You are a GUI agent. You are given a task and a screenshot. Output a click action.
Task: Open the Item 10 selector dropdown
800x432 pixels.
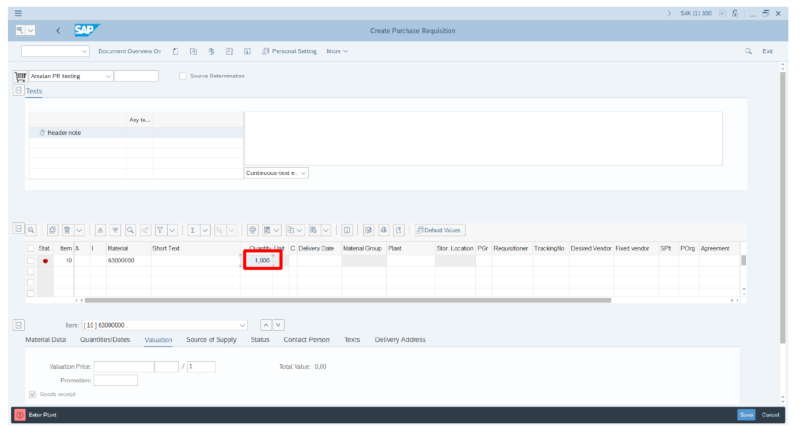click(x=242, y=325)
